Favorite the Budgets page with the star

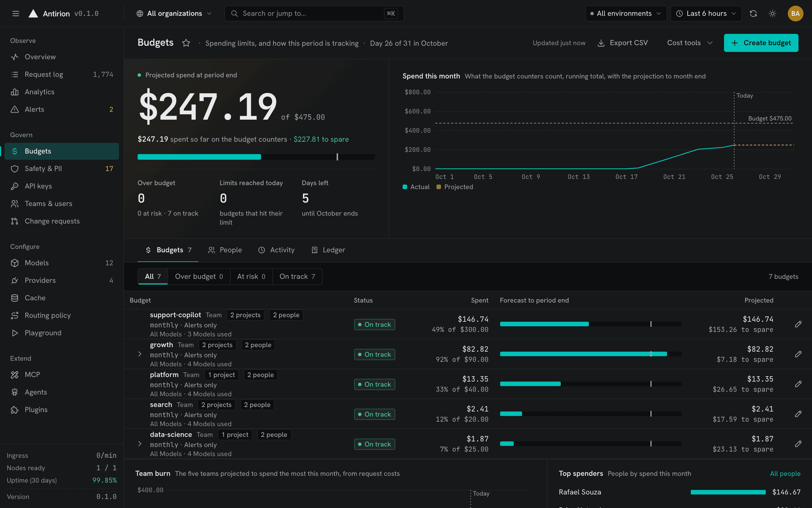click(186, 43)
